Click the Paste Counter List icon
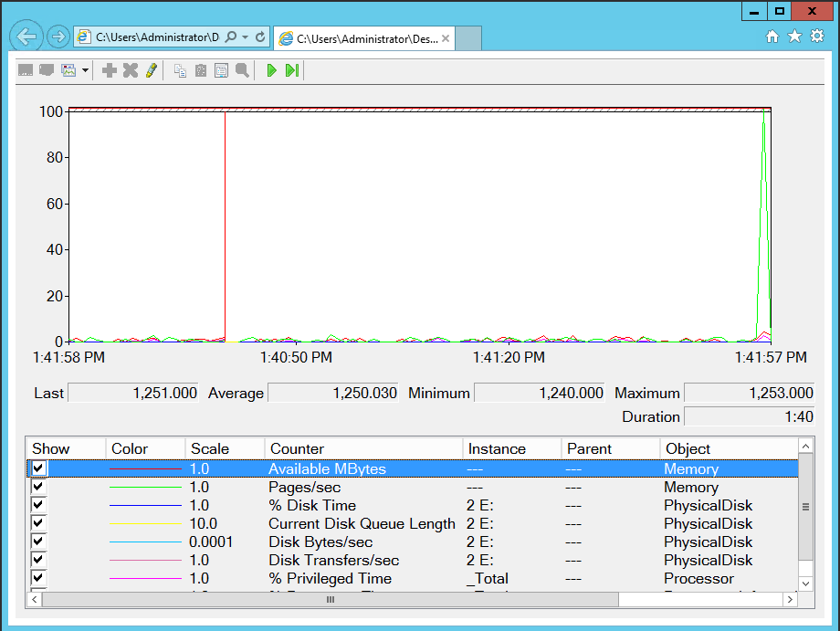 pos(201,70)
